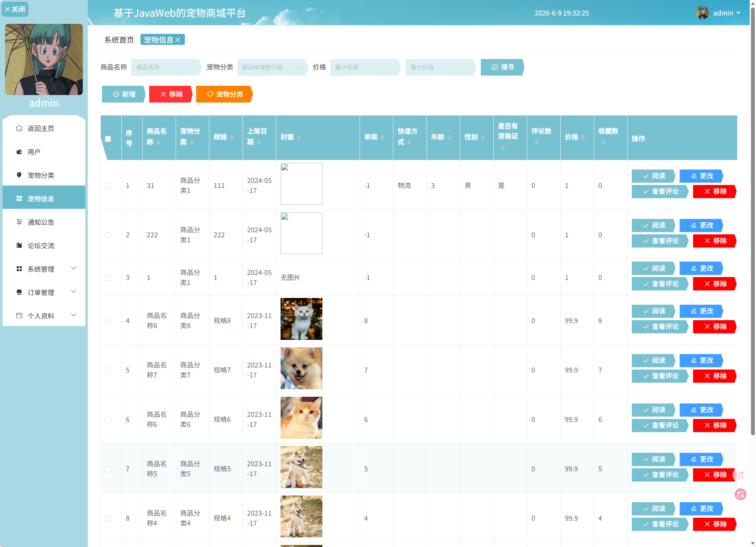The width and height of the screenshot is (756, 547).
Task: Click the sidebar profile picture
Action: click(x=44, y=59)
